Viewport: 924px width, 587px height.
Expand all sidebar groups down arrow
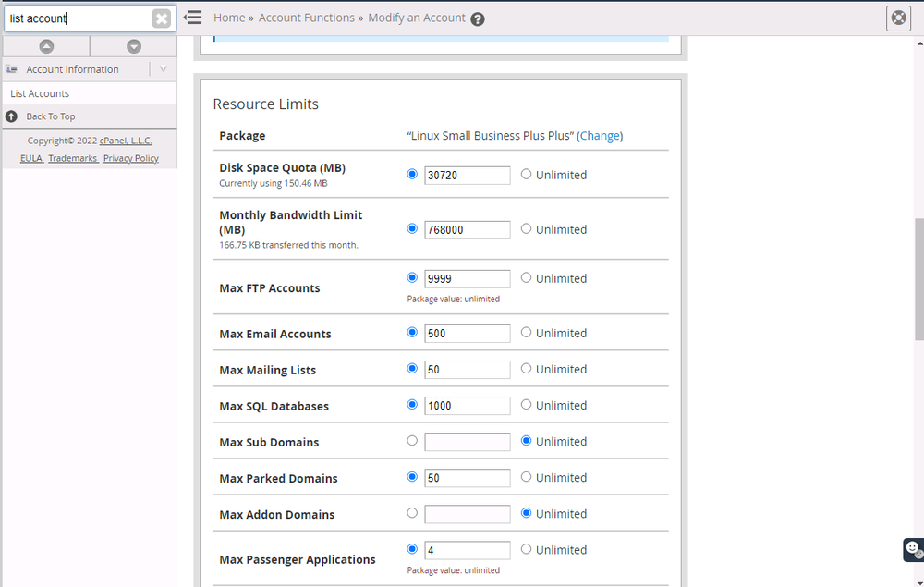click(x=134, y=46)
